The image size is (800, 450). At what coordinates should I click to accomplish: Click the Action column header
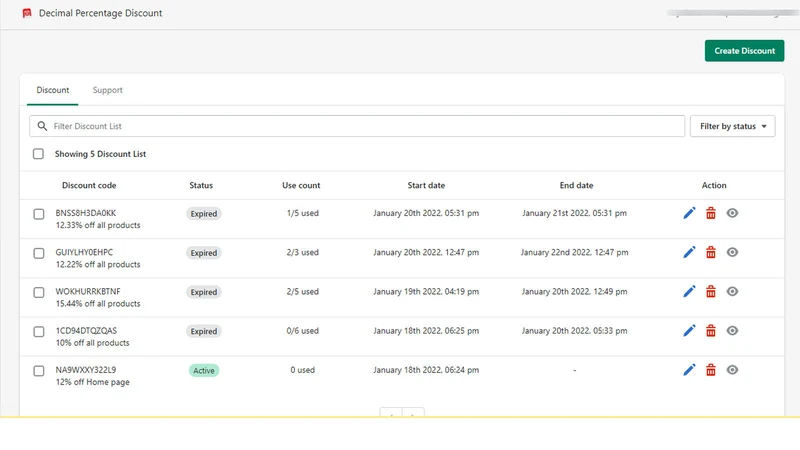click(714, 186)
